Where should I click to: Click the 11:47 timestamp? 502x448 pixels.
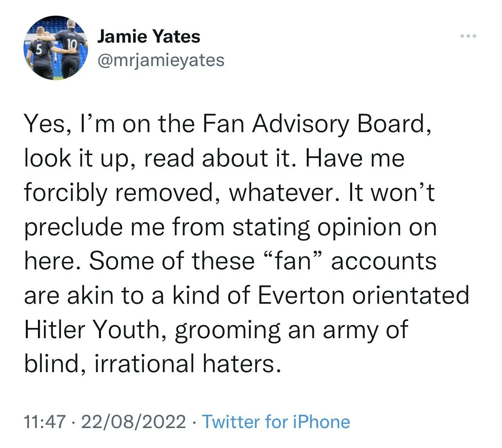pyautogui.click(x=44, y=422)
